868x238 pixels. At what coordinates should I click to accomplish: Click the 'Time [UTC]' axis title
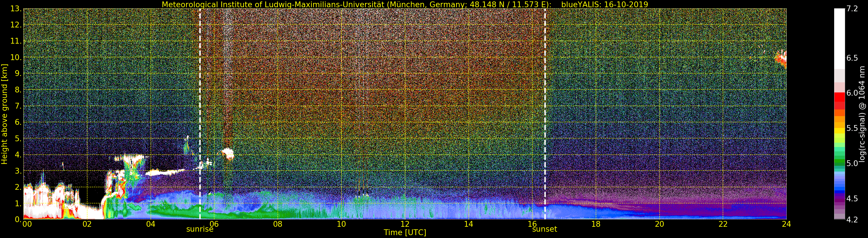405,233
